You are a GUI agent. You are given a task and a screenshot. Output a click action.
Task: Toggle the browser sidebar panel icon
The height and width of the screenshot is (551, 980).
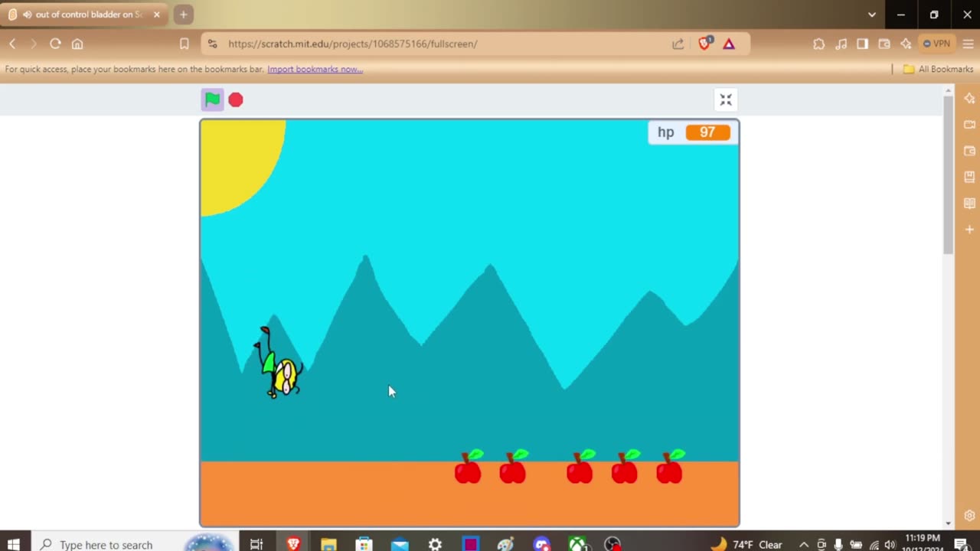click(x=863, y=44)
